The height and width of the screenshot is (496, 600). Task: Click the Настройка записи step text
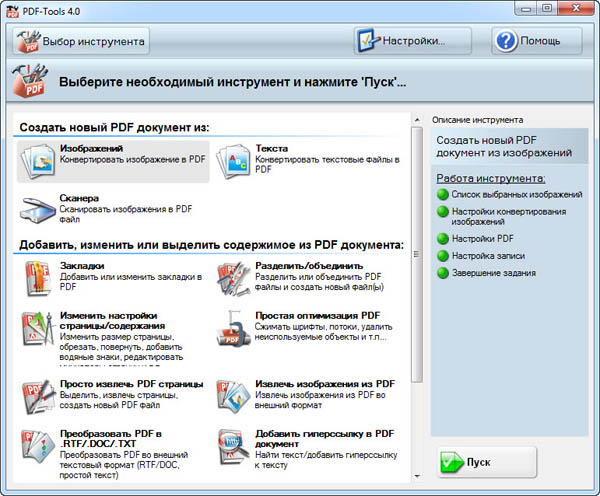[488, 256]
